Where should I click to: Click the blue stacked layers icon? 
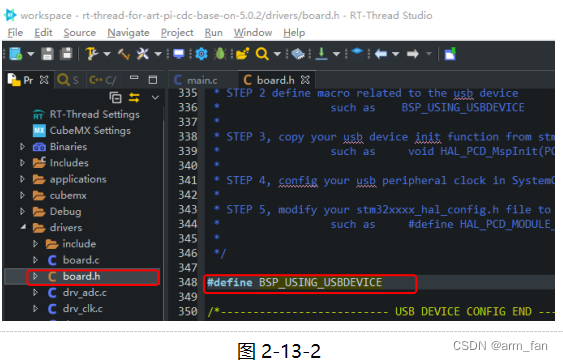pyautogui.click(x=357, y=54)
